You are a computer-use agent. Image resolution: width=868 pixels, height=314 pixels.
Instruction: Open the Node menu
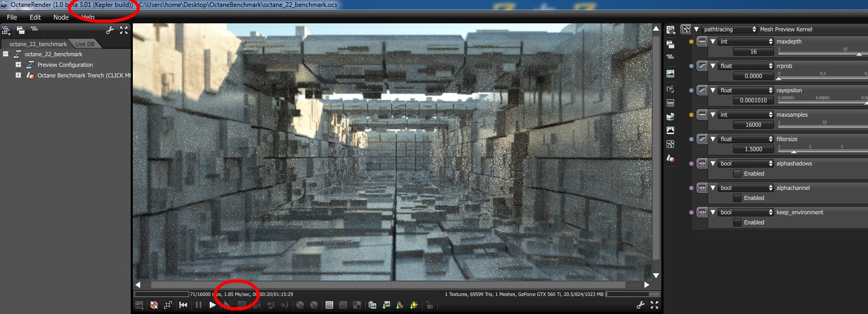tap(61, 17)
